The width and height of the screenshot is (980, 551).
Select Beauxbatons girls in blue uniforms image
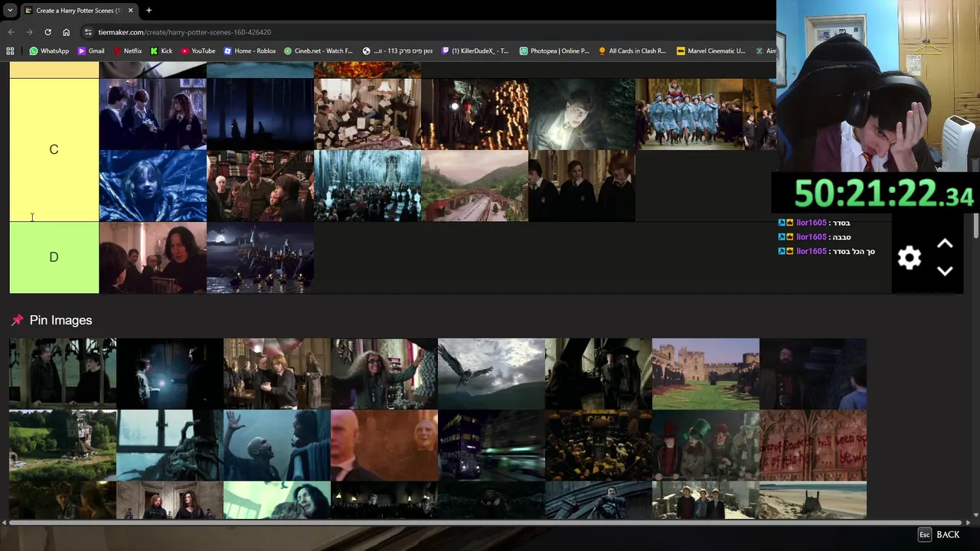[689, 113]
